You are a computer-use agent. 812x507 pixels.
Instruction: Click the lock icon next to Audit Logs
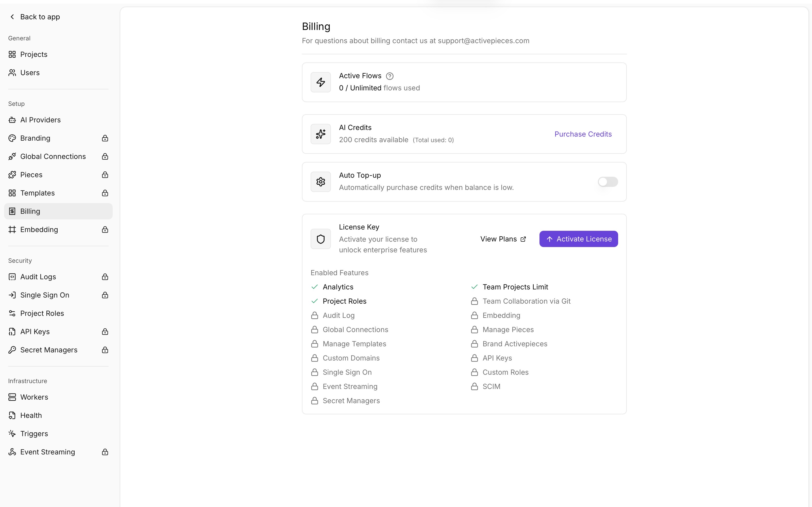pyautogui.click(x=105, y=277)
